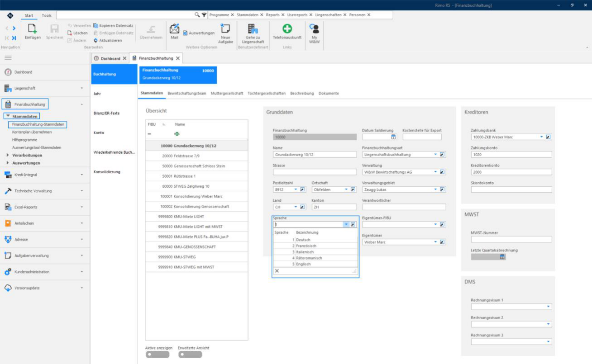Refresh data with the Aktualisieren icon
This screenshot has height=364, width=592.
point(95,40)
